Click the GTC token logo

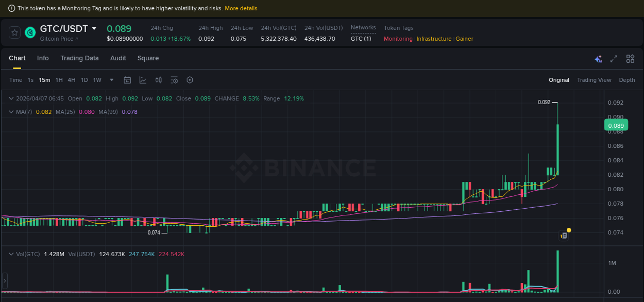point(30,32)
